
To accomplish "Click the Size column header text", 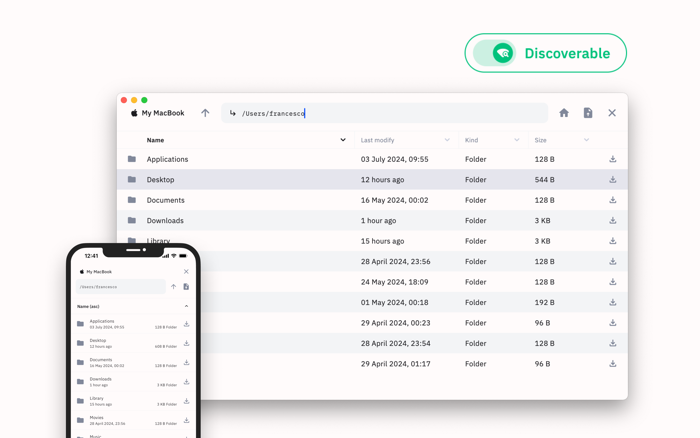I will point(541,140).
